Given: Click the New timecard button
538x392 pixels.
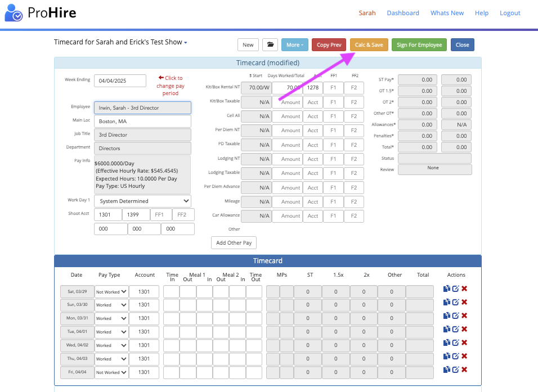Looking at the screenshot, I should tap(248, 44).
